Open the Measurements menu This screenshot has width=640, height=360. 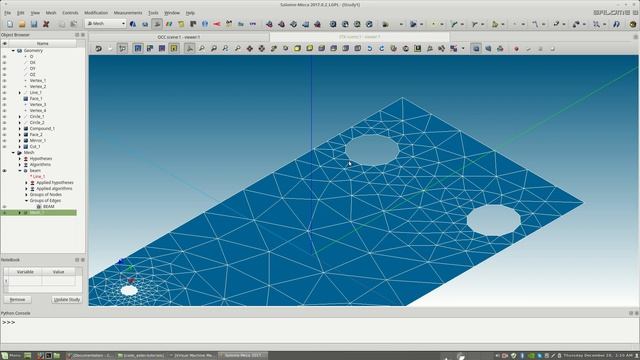pyautogui.click(x=128, y=13)
